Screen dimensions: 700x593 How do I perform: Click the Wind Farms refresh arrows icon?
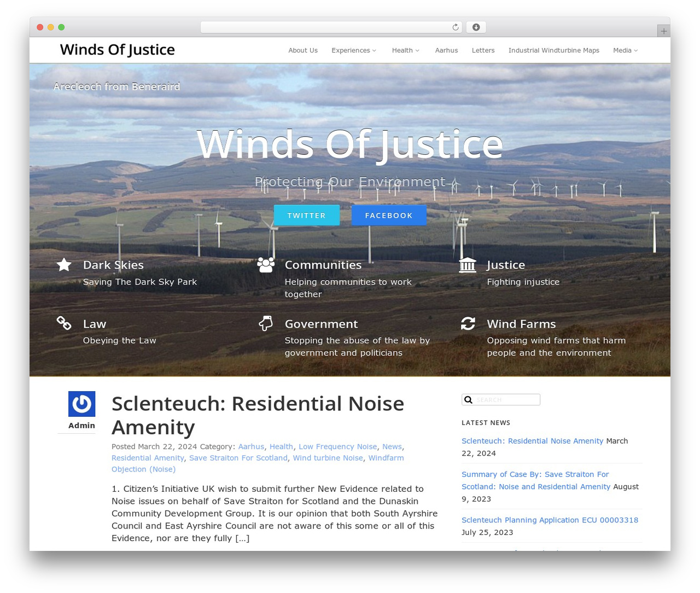pyautogui.click(x=468, y=323)
